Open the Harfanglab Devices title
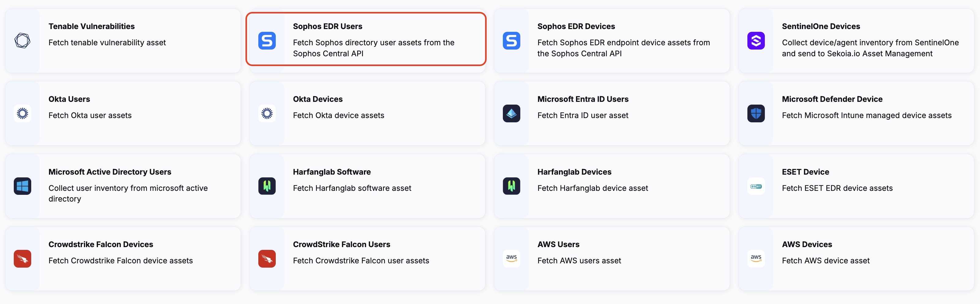This screenshot has width=980, height=304. coord(574,172)
